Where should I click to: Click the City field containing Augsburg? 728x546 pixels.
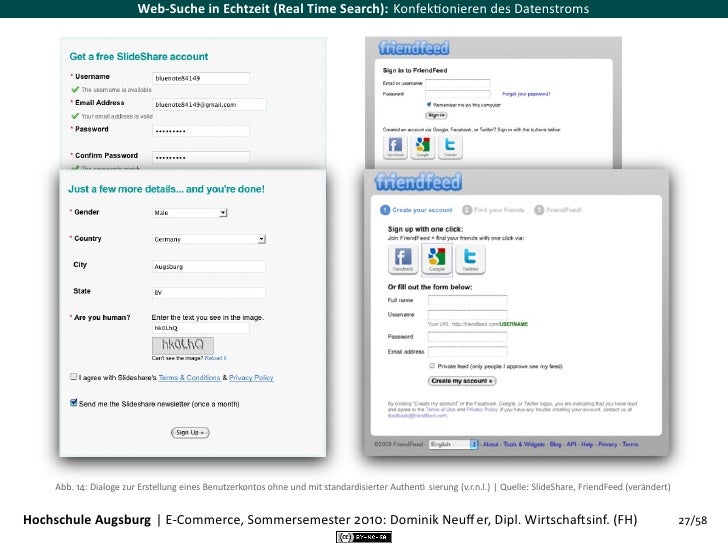pyautogui.click(x=209, y=266)
